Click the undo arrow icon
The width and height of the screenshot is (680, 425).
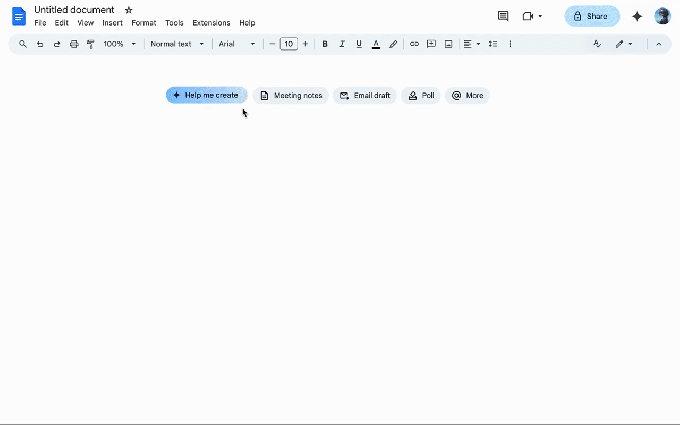pyautogui.click(x=40, y=44)
